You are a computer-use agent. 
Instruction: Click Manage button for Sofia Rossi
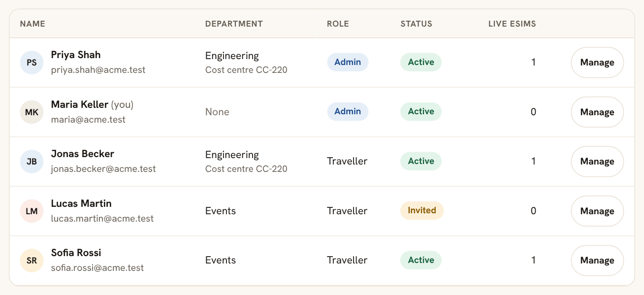coord(597,261)
